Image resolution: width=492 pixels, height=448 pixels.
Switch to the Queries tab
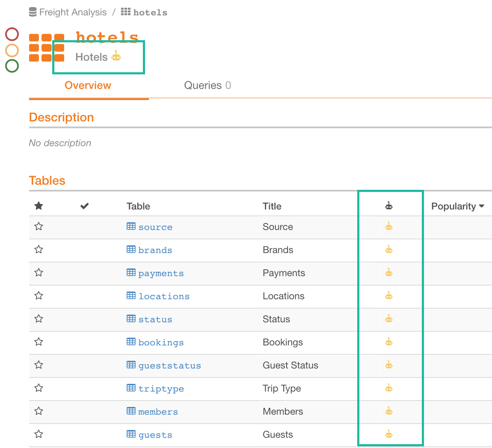(207, 85)
